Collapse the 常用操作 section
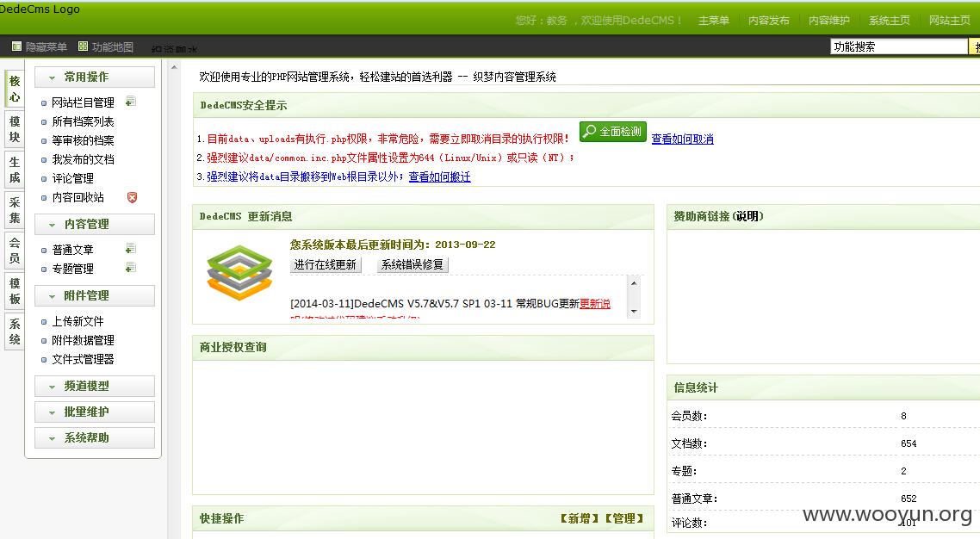Viewport: 980px width, 539px height. tap(95, 77)
